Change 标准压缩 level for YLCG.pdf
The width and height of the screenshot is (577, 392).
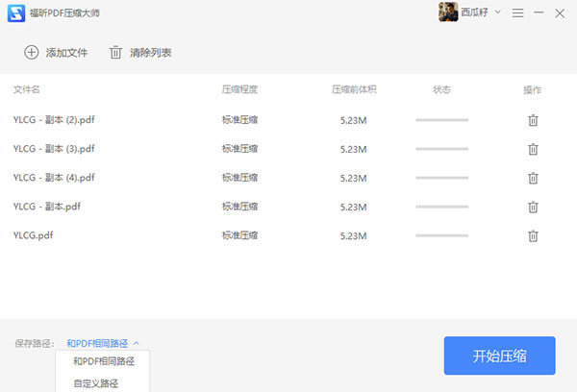239,235
